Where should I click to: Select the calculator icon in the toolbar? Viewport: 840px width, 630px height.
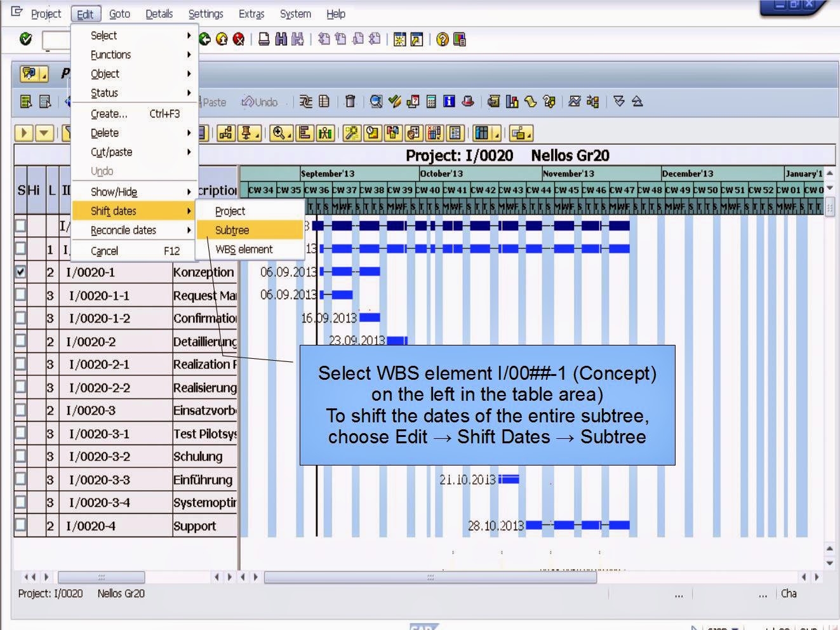click(431, 102)
